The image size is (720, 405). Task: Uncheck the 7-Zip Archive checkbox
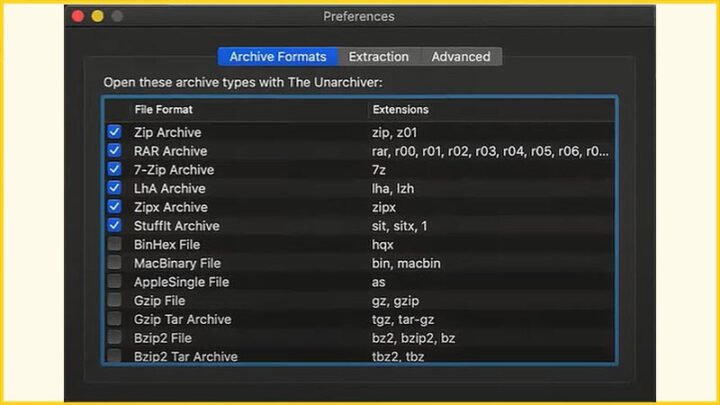coord(114,169)
